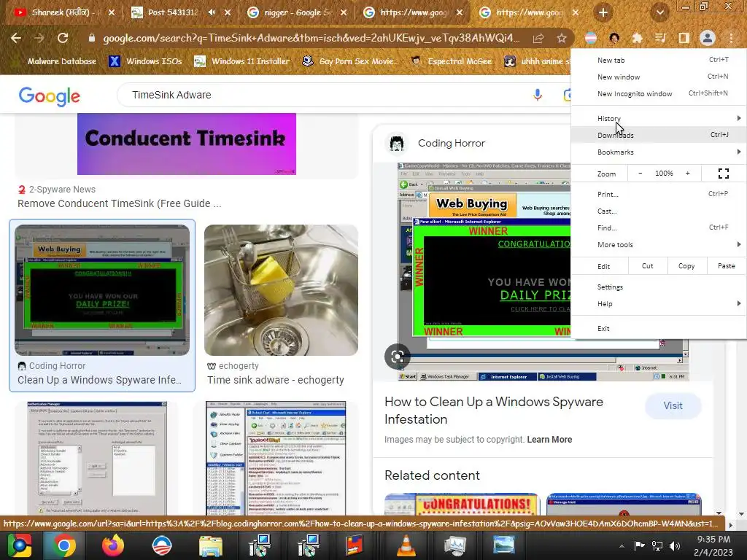Choose Cast... from the menu
This screenshot has height=560, width=747.
pos(659,211)
